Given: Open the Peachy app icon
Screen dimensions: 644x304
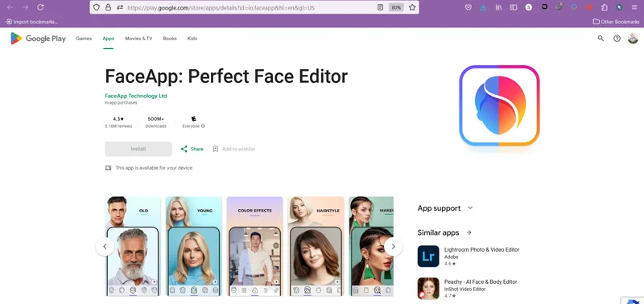Looking at the screenshot, I should (428, 289).
